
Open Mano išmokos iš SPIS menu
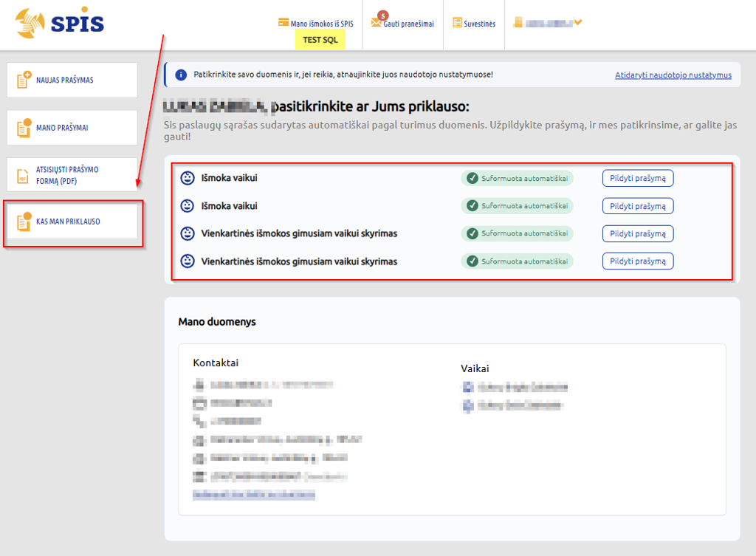coord(321,24)
